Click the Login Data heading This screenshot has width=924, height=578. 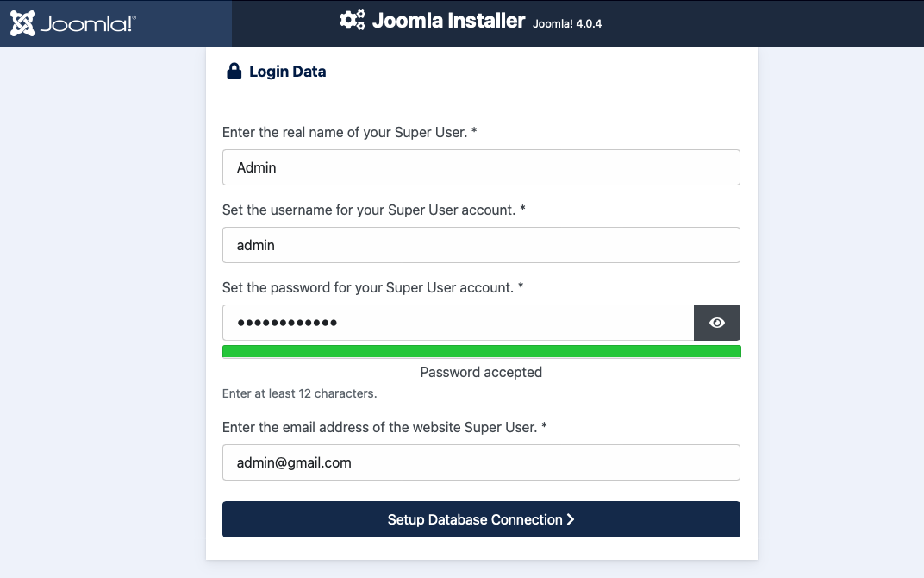tap(288, 72)
